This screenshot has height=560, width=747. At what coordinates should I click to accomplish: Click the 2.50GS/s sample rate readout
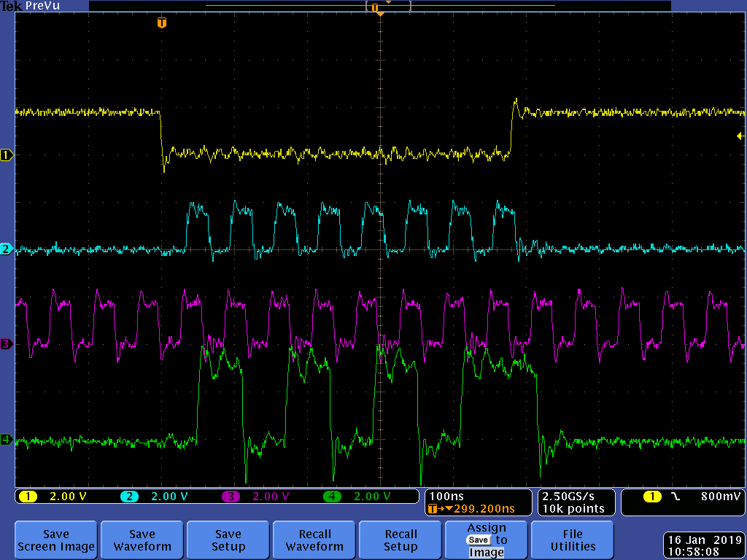pos(568,496)
